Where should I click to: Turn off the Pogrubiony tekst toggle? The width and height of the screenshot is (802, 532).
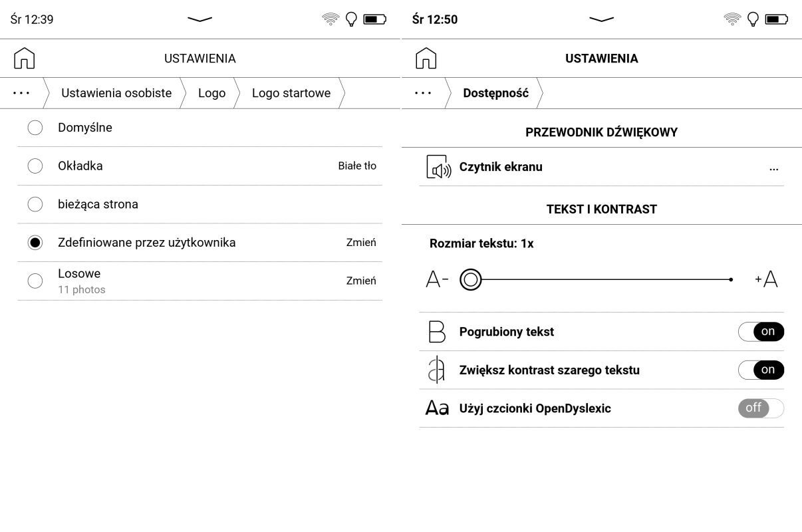pyautogui.click(x=761, y=332)
